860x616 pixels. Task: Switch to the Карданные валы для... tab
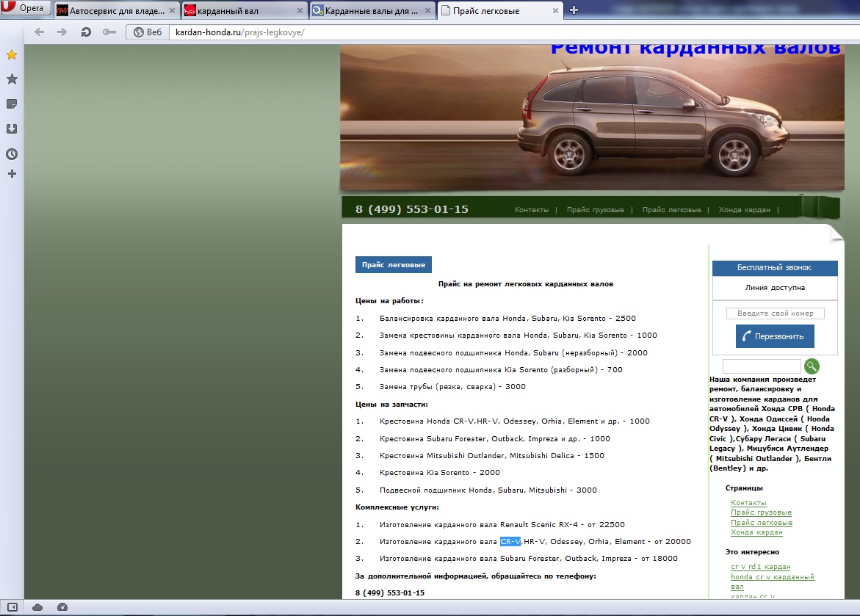[x=372, y=11]
